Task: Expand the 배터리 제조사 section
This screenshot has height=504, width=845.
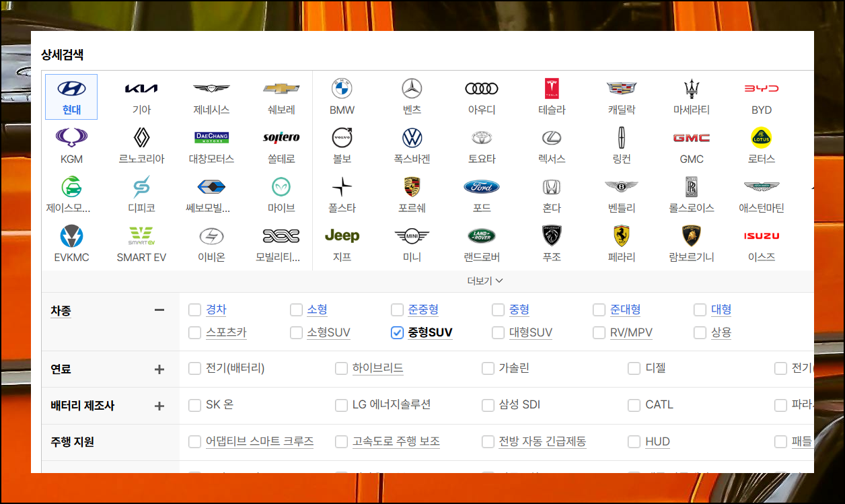Action: click(159, 406)
